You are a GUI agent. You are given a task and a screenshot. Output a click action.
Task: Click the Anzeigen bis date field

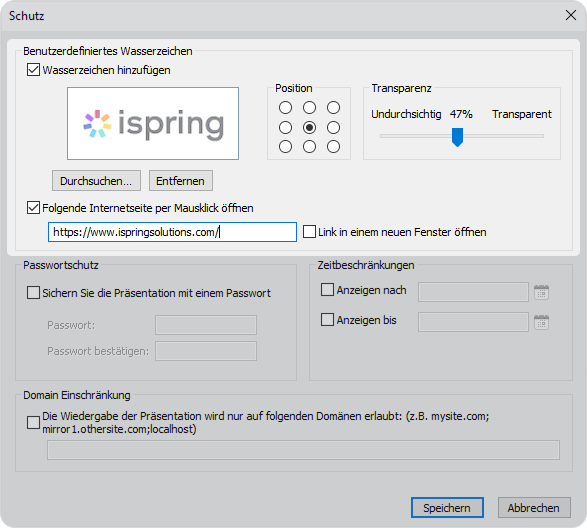pyautogui.click(x=473, y=322)
